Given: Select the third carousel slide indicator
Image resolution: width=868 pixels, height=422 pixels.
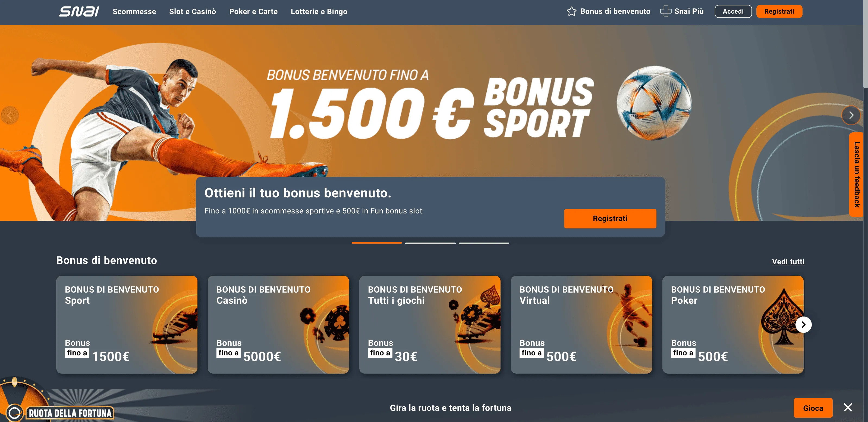Looking at the screenshot, I should tap(484, 243).
